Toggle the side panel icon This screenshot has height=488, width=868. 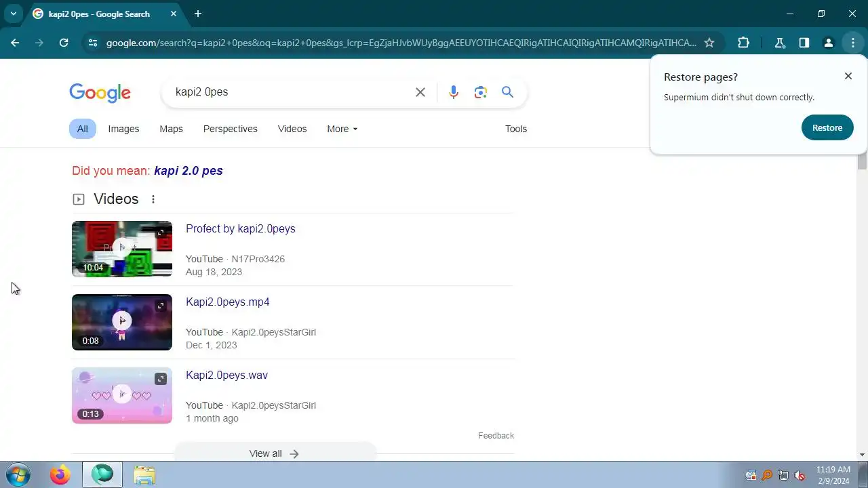[804, 43]
